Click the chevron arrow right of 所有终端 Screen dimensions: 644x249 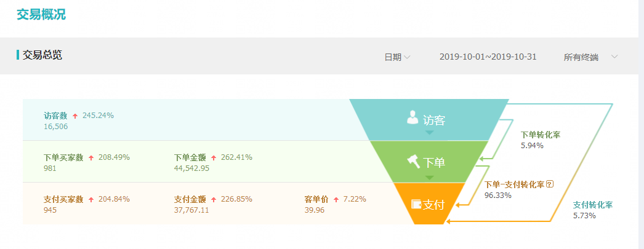pyautogui.click(x=614, y=57)
